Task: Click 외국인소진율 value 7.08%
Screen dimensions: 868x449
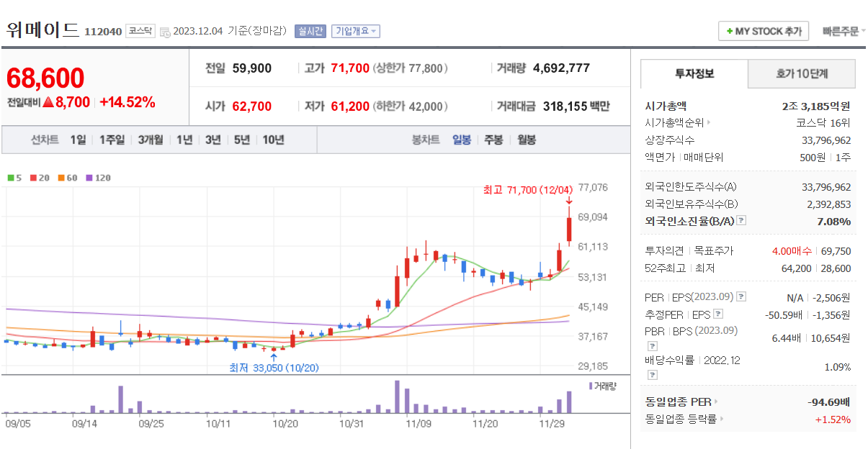Action: (834, 221)
